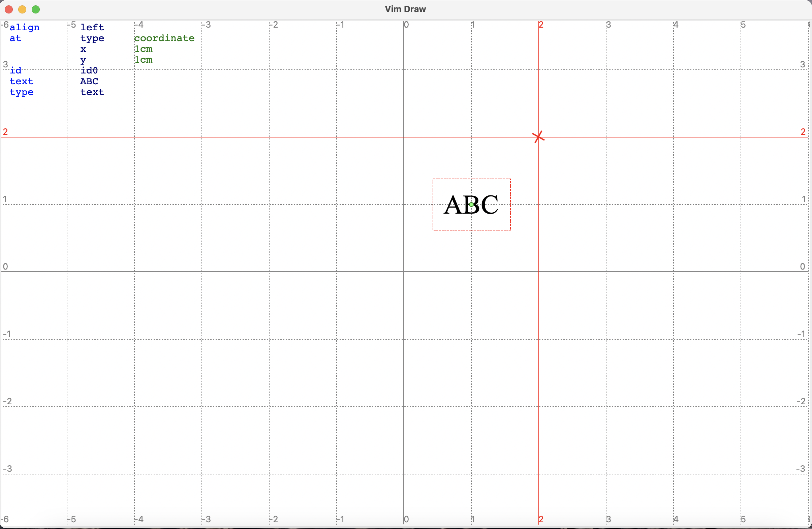This screenshot has width=812, height=529.
Task: Click the green window zoom button
Action: pos(36,9)
